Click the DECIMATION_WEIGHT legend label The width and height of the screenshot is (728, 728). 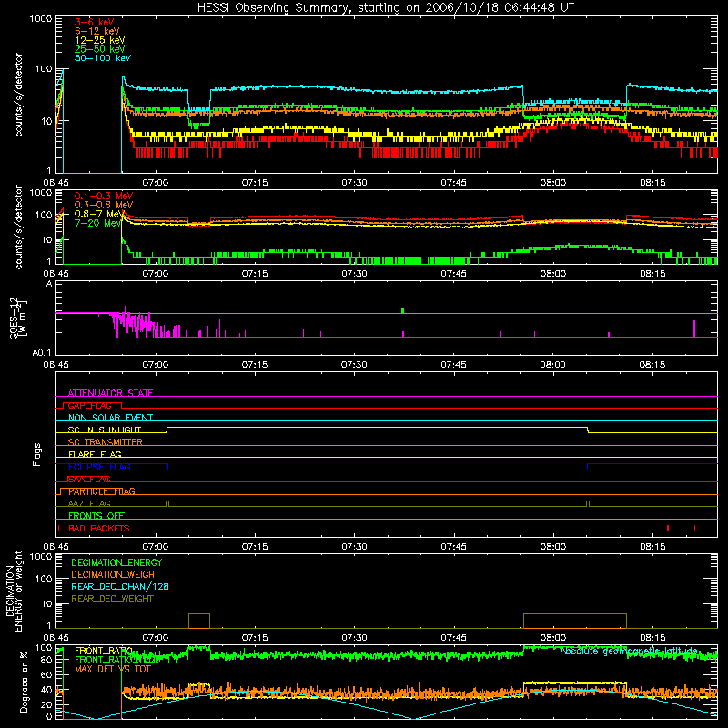pyautogui.click(x=116, y=574)
